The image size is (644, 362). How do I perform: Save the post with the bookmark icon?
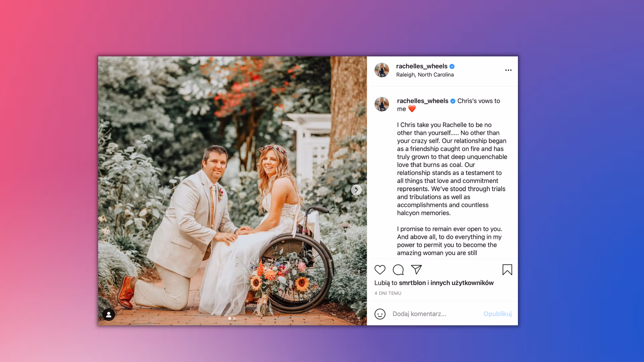click(507, 270)
